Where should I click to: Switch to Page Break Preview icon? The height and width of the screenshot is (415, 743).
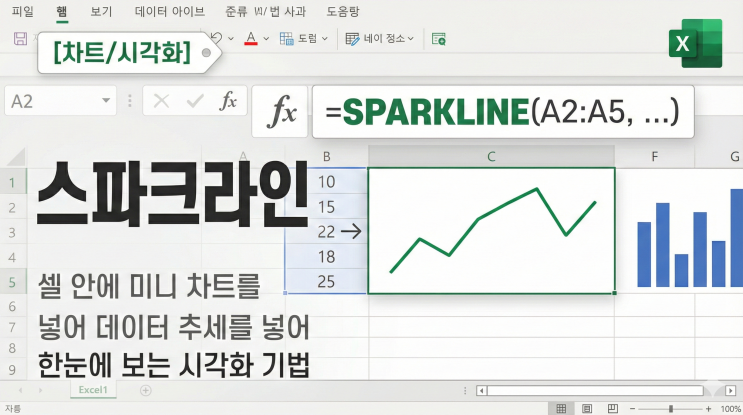[612, 408]
